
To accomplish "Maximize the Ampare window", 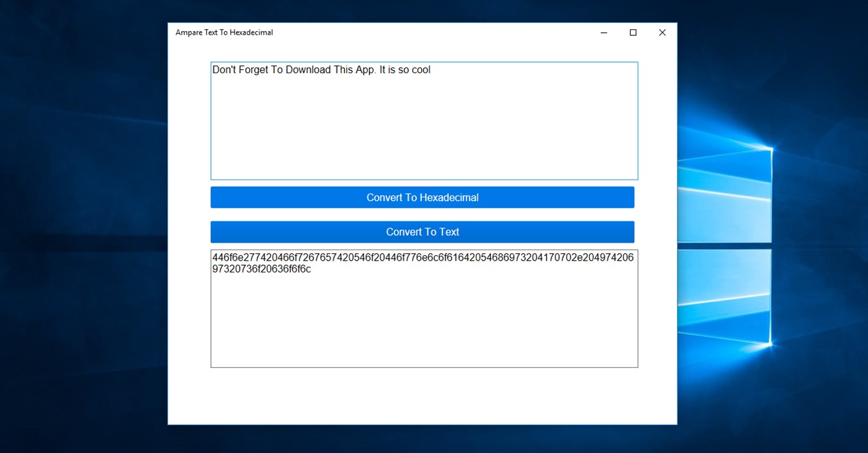I will pos(633,32).
